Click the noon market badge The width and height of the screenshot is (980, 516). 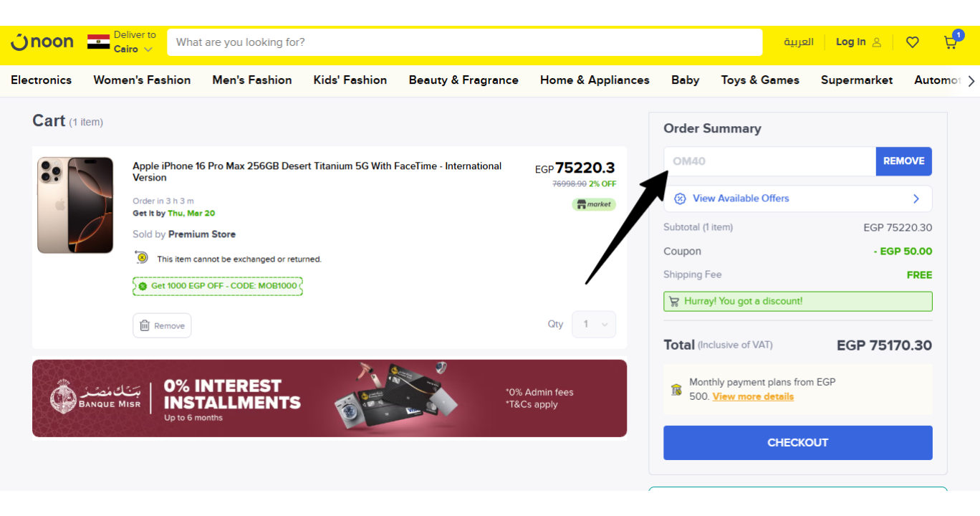[x=593, y=204]
